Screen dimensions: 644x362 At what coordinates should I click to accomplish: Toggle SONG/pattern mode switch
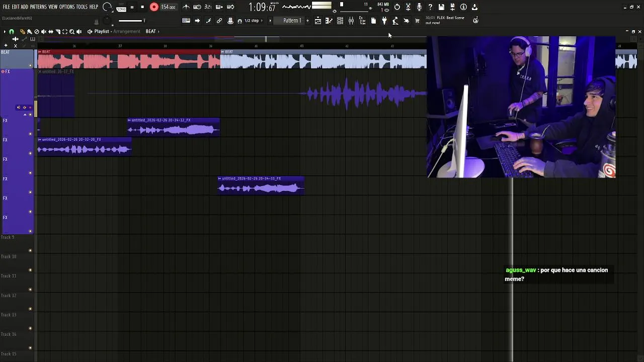point(121,8)
